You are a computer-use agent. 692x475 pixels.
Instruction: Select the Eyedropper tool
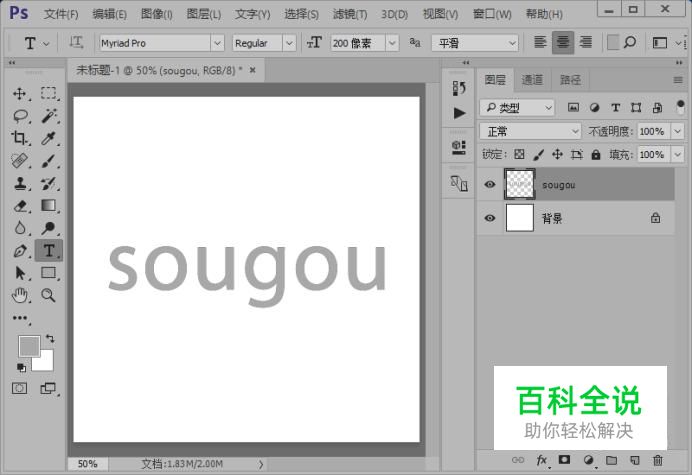[49, 139]
